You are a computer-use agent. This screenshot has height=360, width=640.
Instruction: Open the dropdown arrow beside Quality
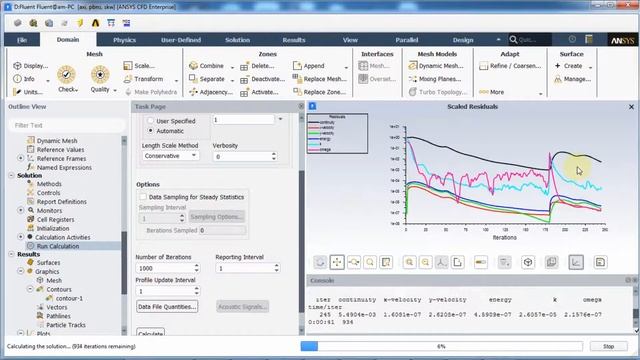(x=115, y=90)
